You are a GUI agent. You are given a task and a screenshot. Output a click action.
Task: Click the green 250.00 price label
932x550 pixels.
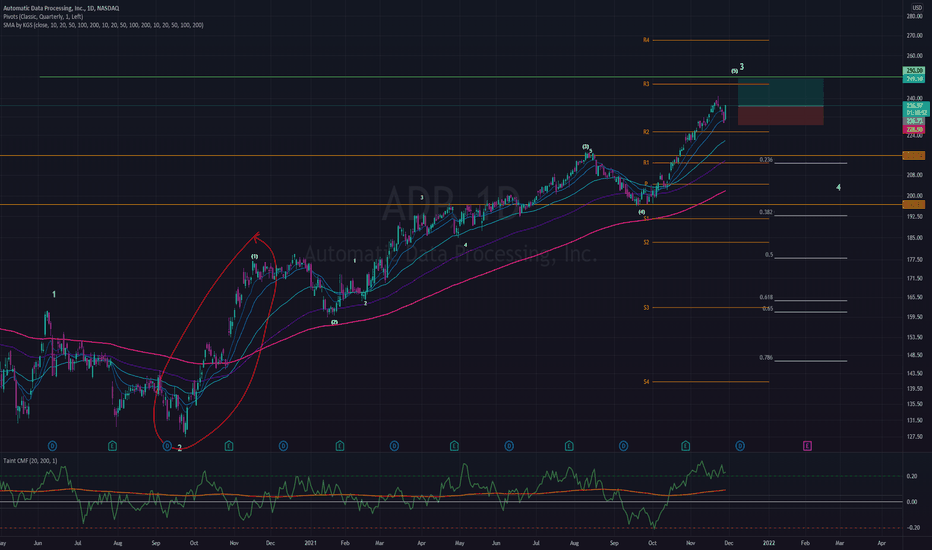pos(914,71)
